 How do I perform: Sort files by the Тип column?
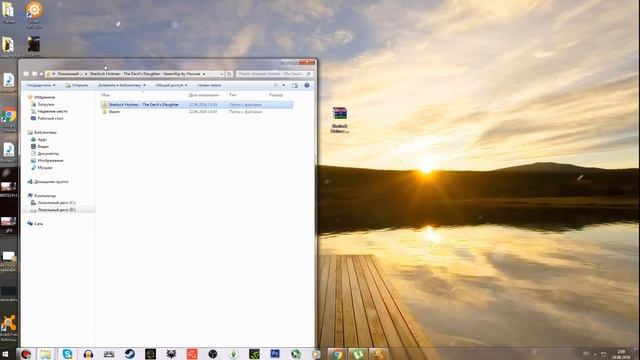click(233, 95)
